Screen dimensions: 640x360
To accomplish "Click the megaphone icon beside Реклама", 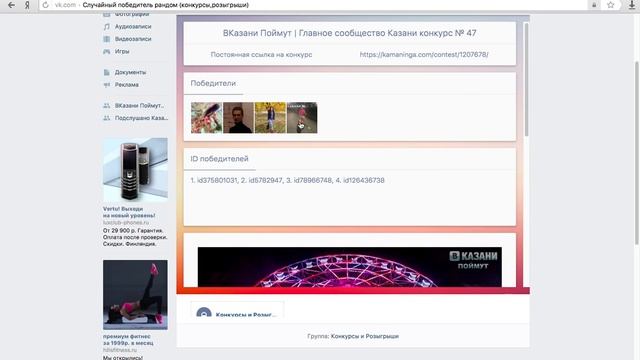I will pyautogui.click(x=107, y=85).
